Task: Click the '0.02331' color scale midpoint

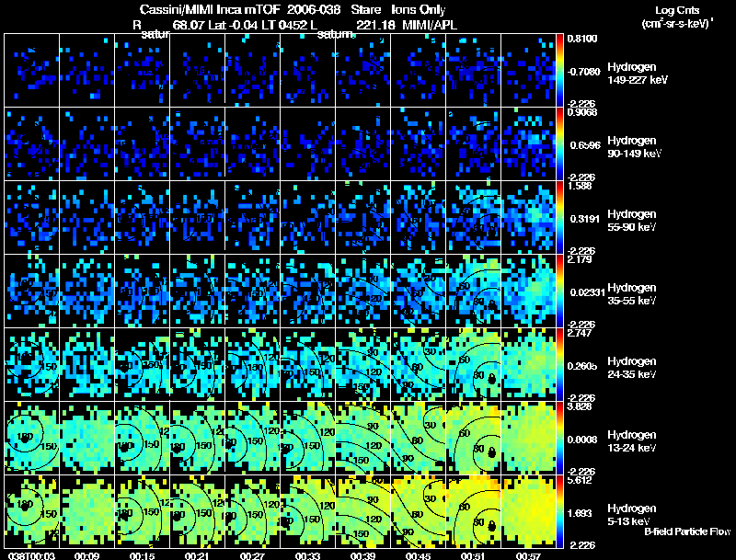Action: click(587, 292)
